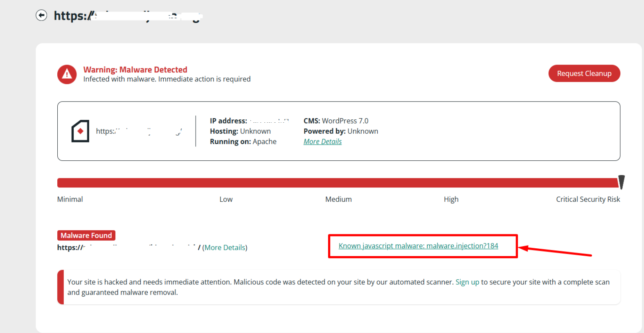Click the infected URL under Malware Found
The image size is (644, 333).
tap(128, 248)
